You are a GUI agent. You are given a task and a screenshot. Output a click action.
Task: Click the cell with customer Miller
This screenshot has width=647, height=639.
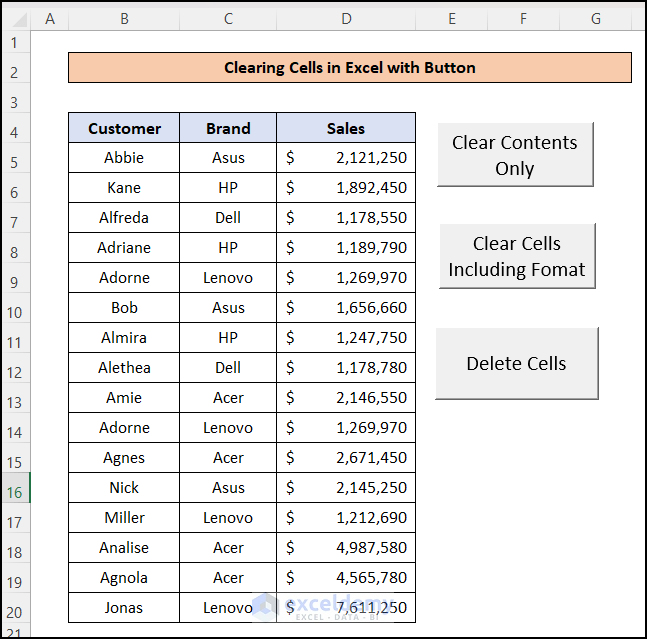click(x=124, y=518)
